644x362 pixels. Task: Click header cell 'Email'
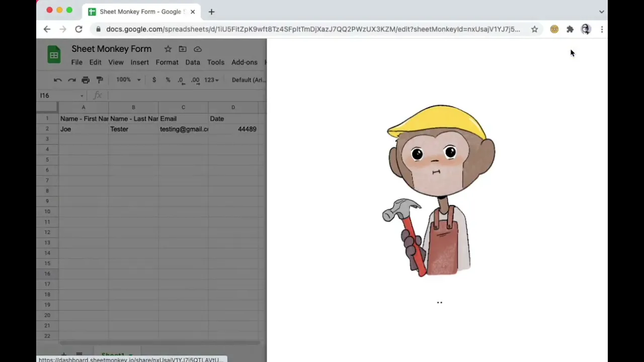(183, 119)
